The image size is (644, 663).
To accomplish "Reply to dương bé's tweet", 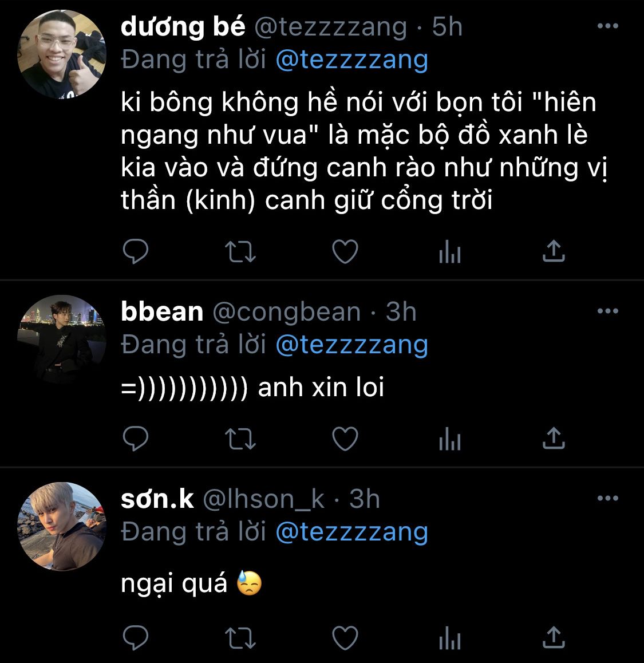I will [135, 251].
